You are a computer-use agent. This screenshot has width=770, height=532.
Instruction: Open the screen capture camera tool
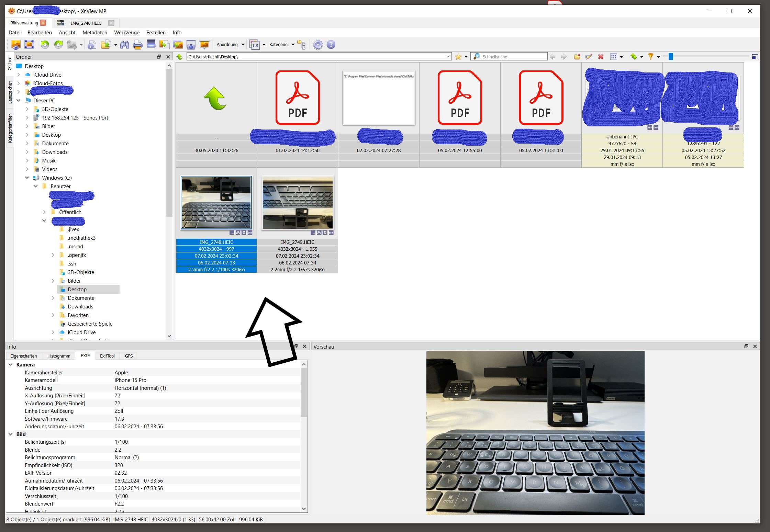191,45
